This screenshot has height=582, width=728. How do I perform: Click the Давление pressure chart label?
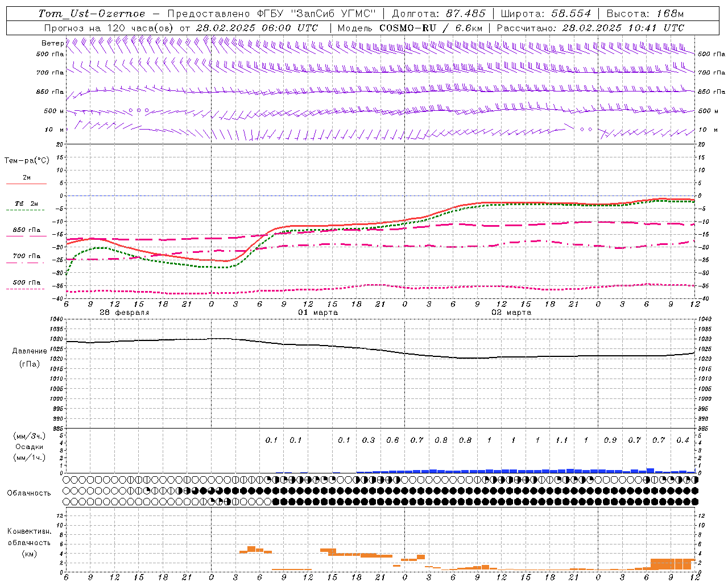pyautogui.click(x=30, y=351)
